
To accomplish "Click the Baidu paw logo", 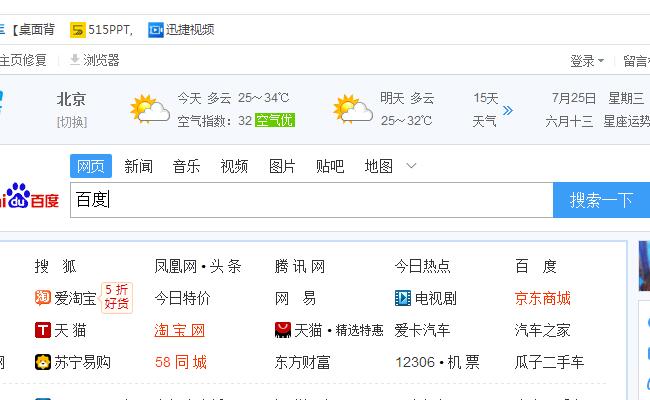I will 18,195.
